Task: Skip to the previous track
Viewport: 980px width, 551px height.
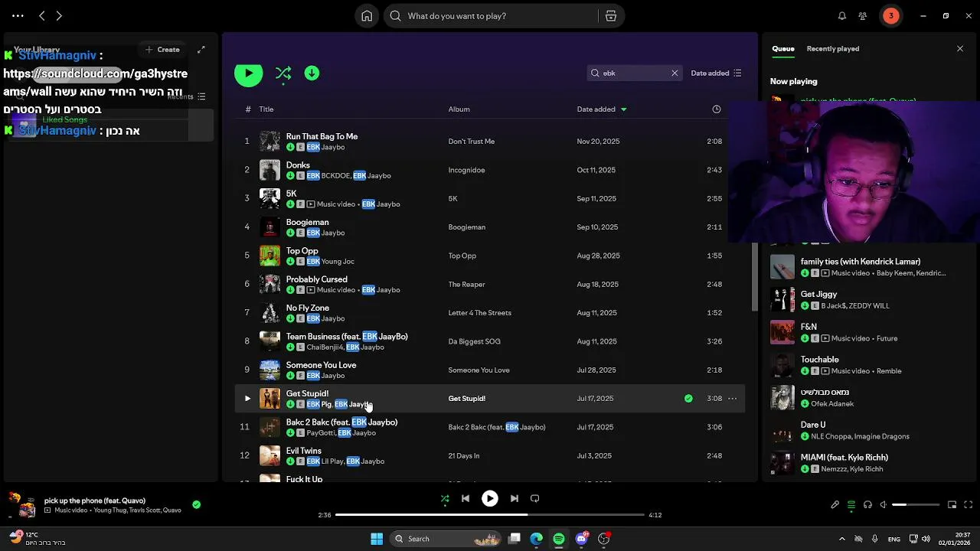Action: coord(465,499)
